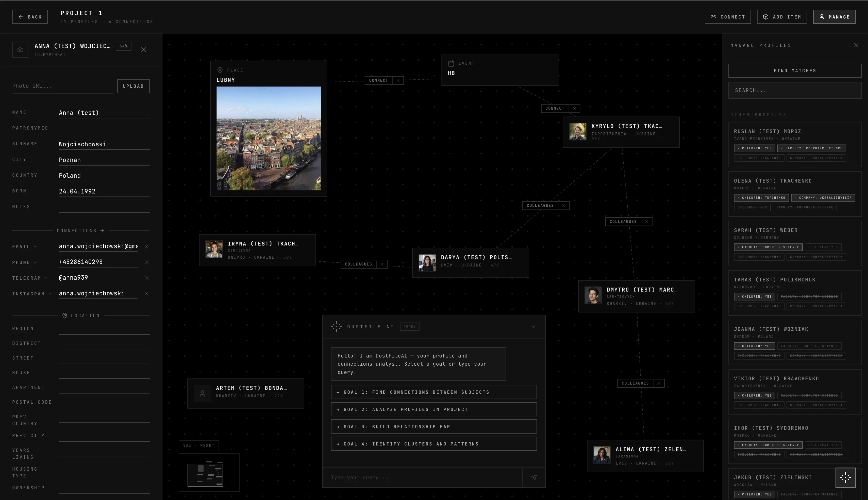Screen dimensions: 868x500
Task: Toggle Ihor Sydorenko's Faculty: Computer Science tag
Action: tap(768, 445)
